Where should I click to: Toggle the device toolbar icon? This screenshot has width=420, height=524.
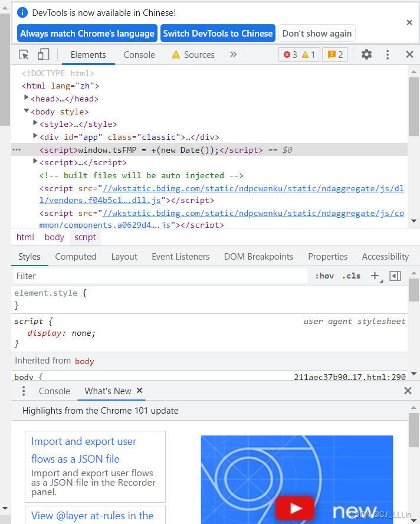pyautogui.click(x=44, y=54)
